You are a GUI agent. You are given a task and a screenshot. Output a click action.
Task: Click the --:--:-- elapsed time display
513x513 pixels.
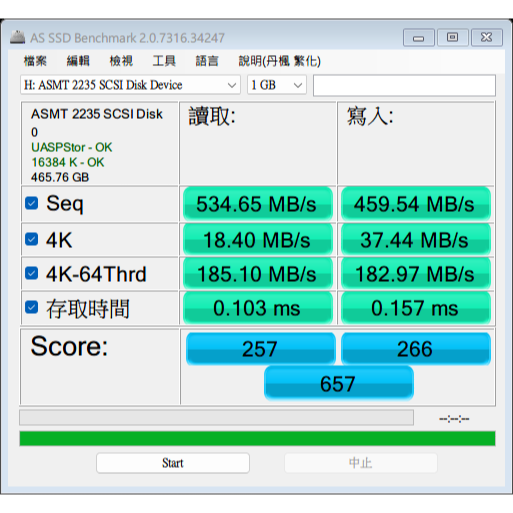(454, 419)
